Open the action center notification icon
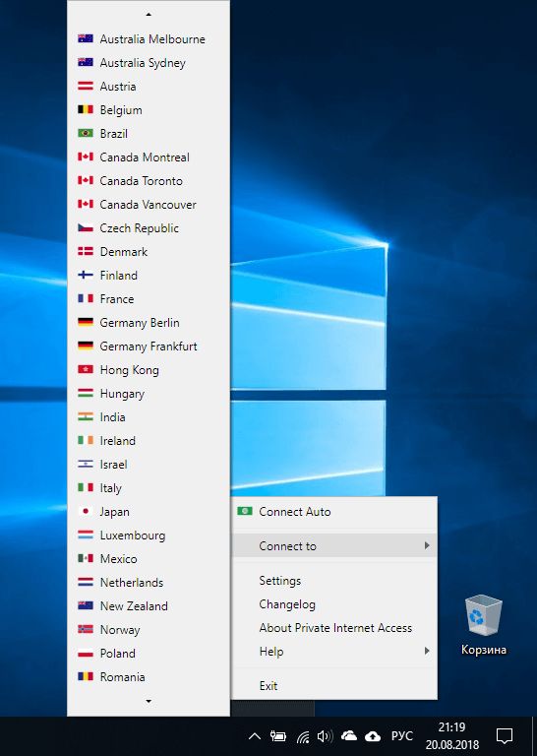537x756 pixels. (505, 736)
